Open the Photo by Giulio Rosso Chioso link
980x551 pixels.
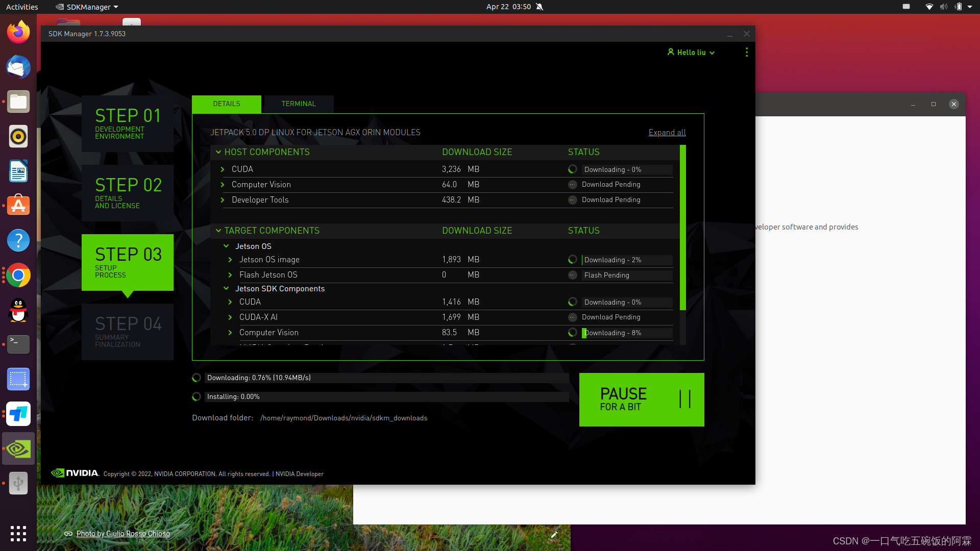(x=123, y=534)
